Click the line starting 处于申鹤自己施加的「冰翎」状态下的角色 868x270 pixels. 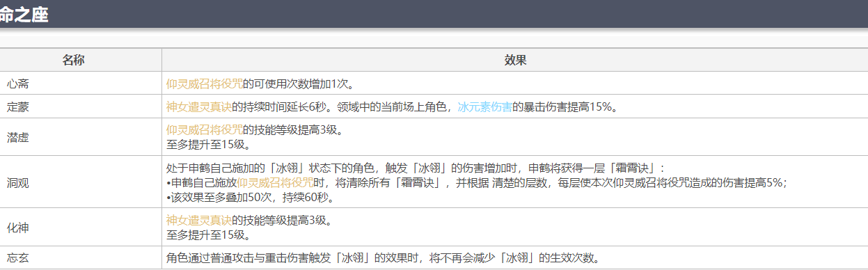pos(416,168)
